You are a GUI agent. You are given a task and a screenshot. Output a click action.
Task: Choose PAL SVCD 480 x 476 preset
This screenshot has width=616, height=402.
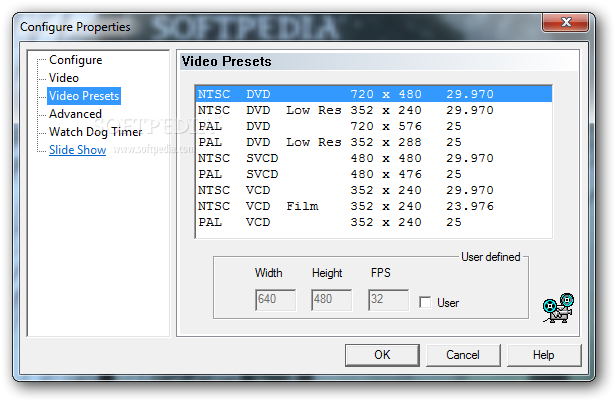coord(374,174)
